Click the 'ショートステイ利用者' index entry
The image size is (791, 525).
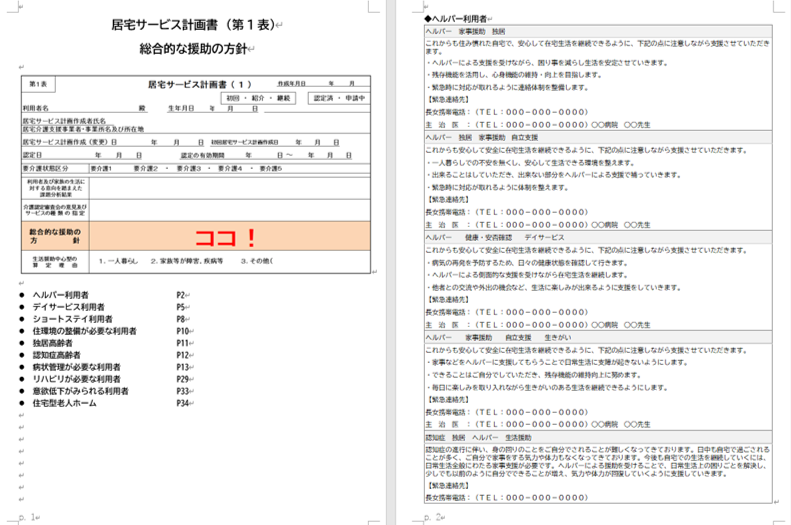(73, 319)
